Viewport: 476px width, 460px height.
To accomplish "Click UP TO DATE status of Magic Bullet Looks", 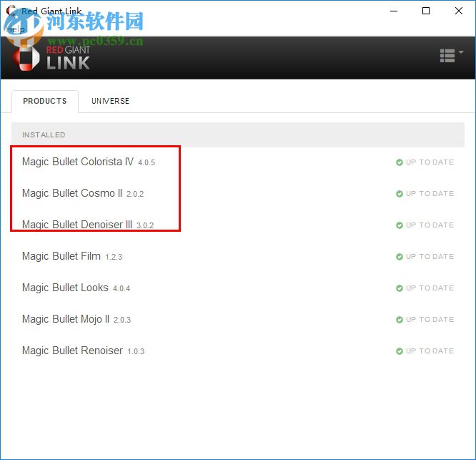I will click(430, 288).
